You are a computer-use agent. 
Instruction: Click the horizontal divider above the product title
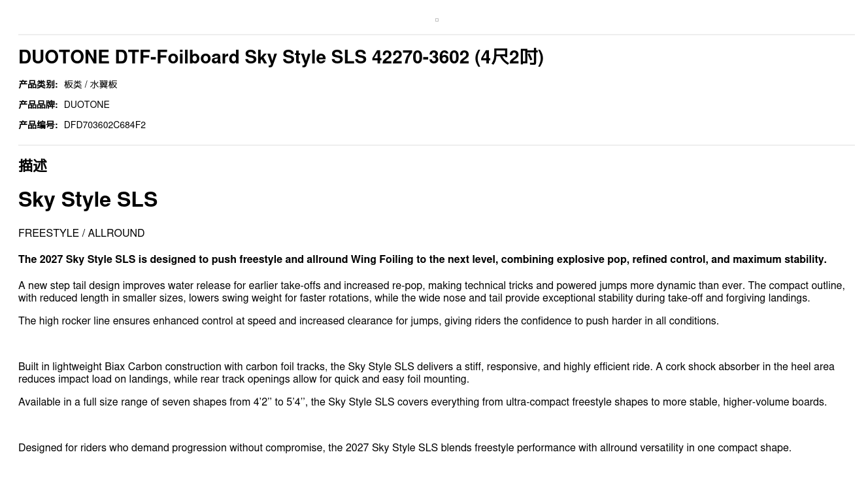tap(437, 35)
